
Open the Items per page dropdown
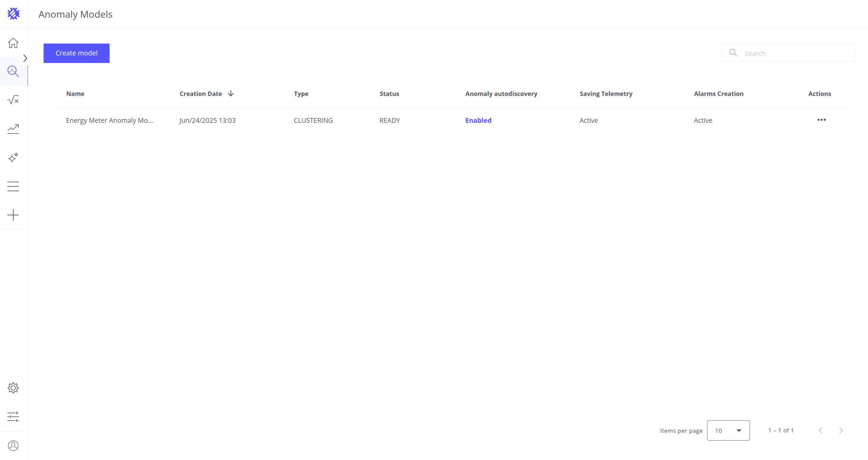(x=728, y=430)
